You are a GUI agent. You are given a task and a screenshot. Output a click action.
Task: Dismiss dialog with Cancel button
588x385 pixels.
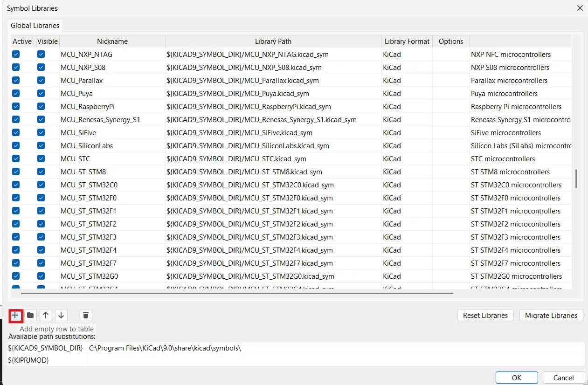click(563, 378)
